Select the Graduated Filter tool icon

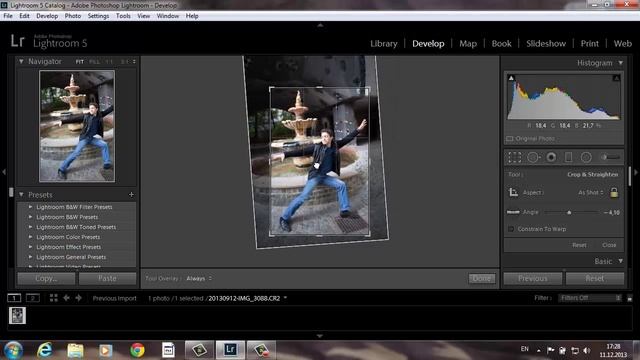point(568,157)
